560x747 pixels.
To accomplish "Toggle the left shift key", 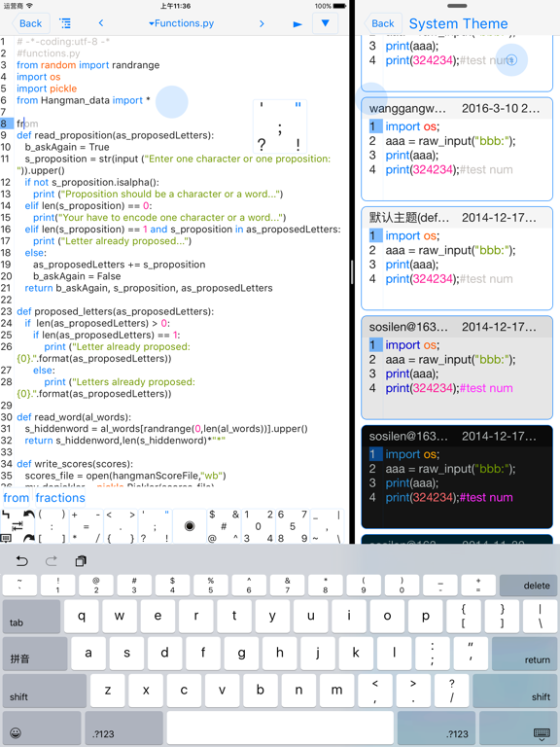I will 45,691.
